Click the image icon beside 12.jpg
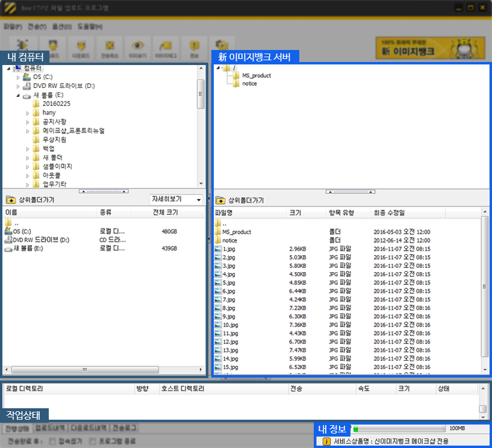Viewport: 492px width, 448px height. [x=218, y=341]
